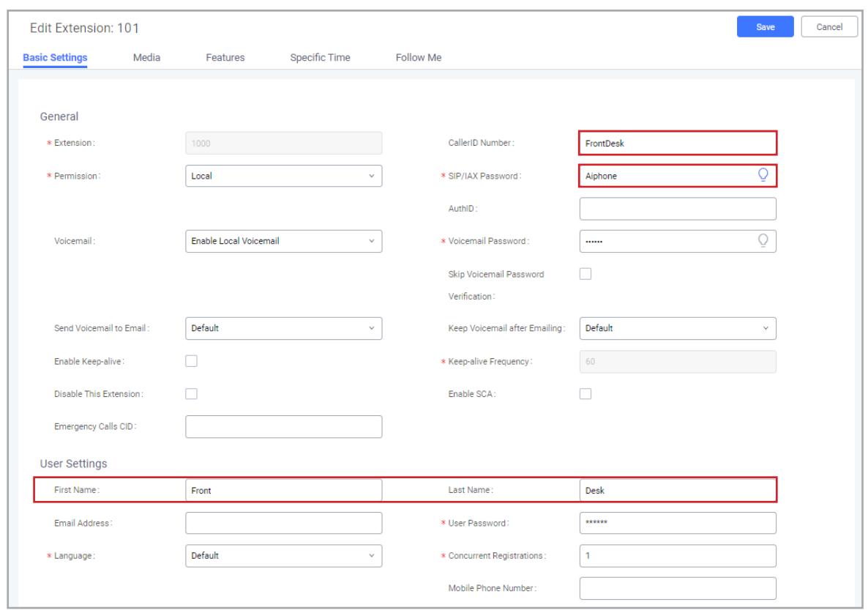Select the Mobile Phone Number field

point(678,588)
